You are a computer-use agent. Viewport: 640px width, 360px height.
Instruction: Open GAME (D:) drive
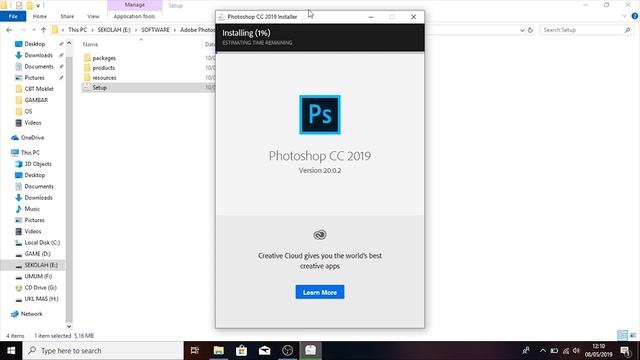click(x=37, y=253)
